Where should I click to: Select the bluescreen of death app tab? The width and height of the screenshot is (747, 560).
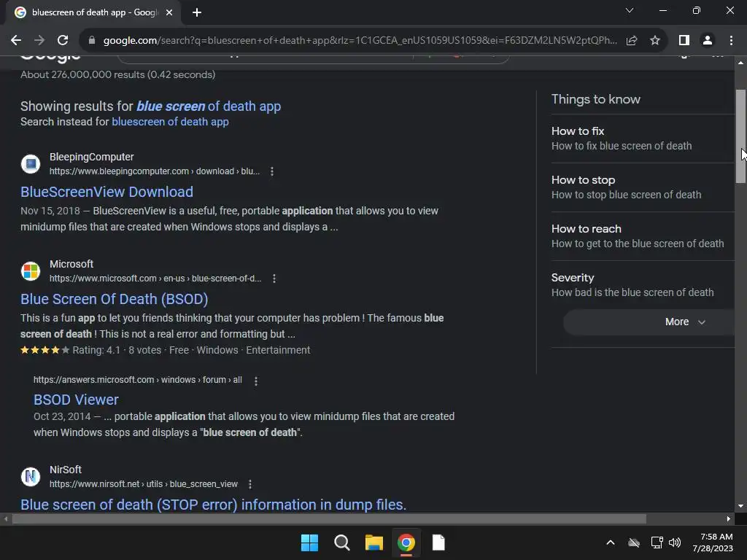93,12
